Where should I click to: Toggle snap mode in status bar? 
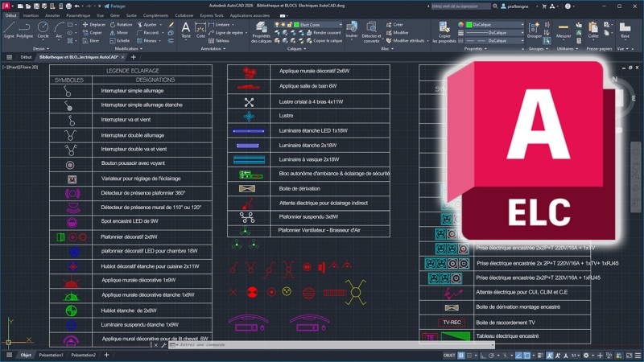click(x=469, y=356)
